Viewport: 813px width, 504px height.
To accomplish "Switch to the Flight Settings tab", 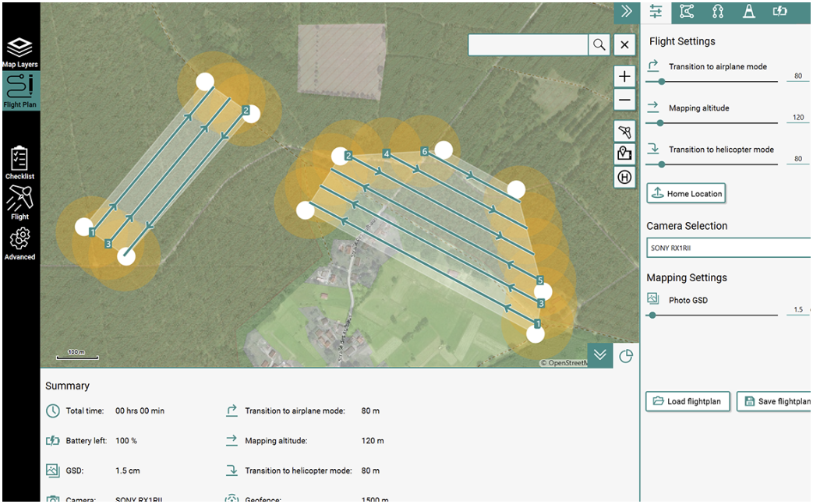I will coord(656,12).
